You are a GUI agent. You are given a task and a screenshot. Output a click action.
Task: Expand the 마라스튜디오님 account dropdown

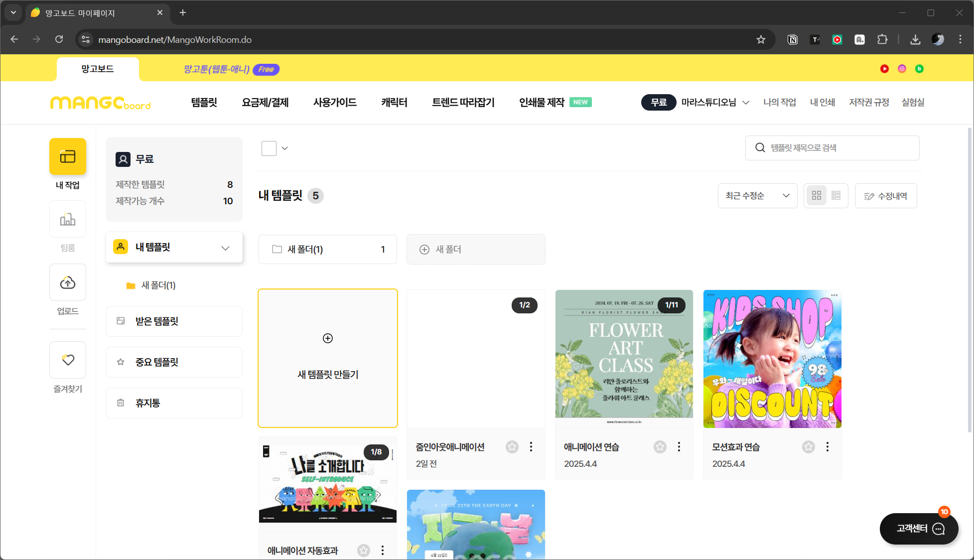(x=746, y=103)
